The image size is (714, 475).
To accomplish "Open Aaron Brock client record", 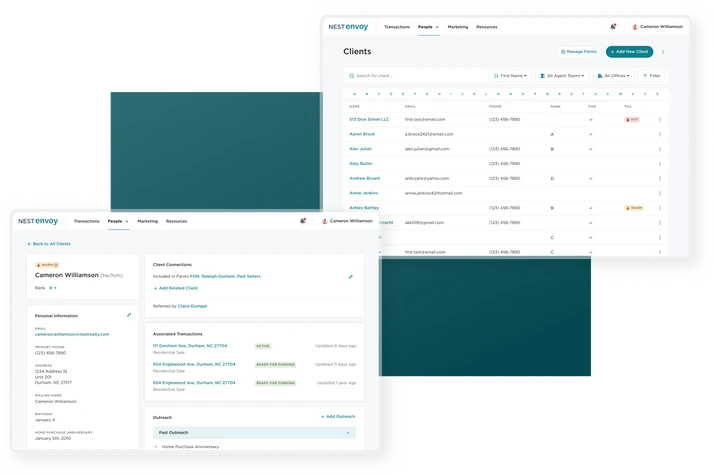I will tap(362, 134).
